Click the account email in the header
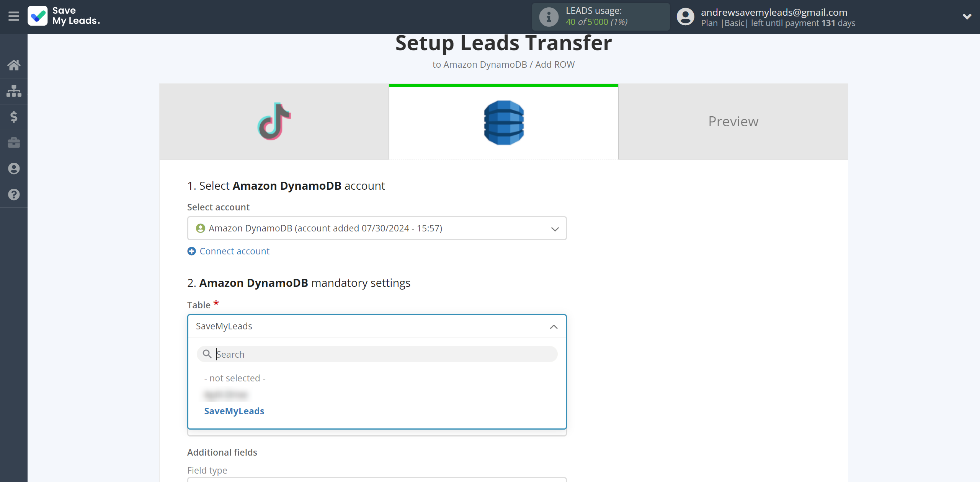This screenshot has height=482, width=980. (774, 12)
